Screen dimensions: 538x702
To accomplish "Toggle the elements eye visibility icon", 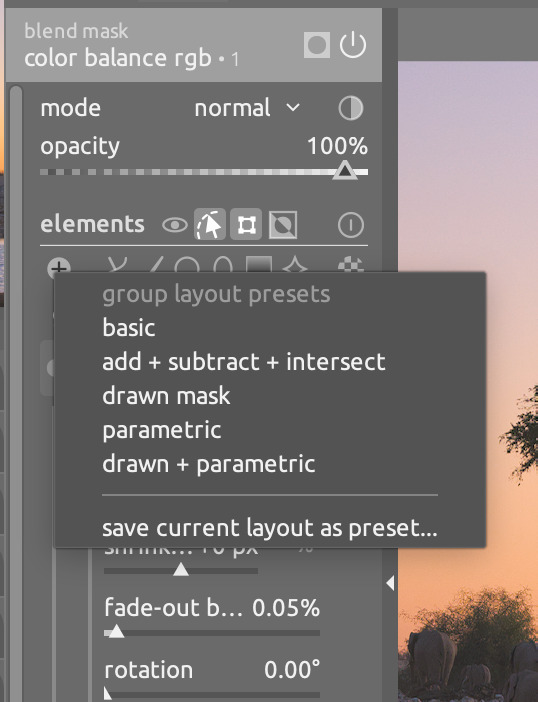I will 175,225.
